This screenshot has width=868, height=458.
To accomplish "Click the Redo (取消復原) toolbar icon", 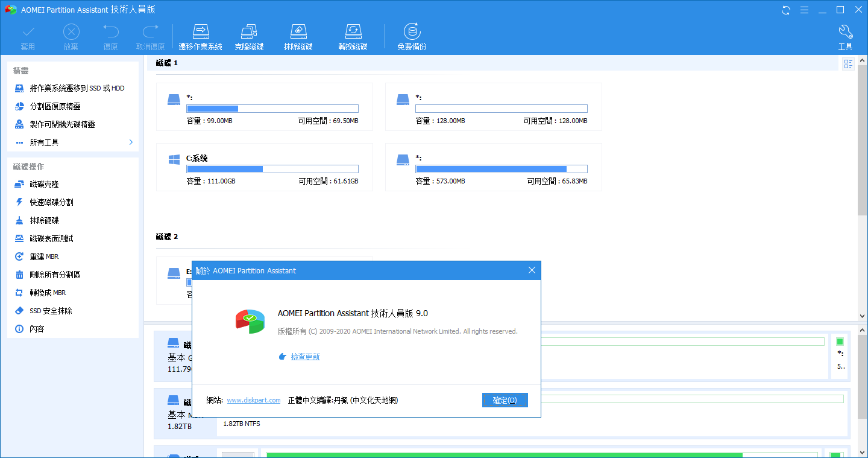I will coord(150,31).
